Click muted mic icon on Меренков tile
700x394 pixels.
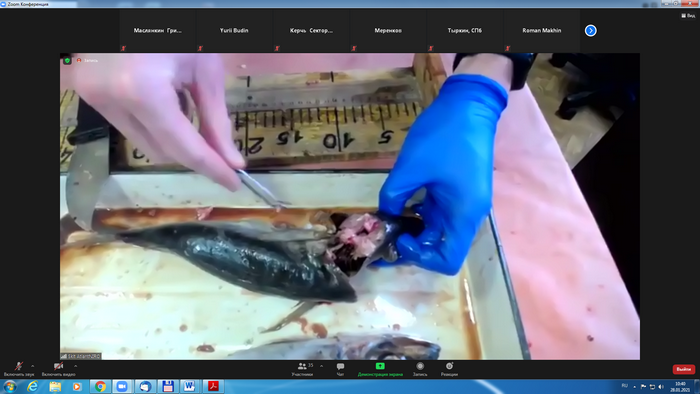click(x=354, y=48)
